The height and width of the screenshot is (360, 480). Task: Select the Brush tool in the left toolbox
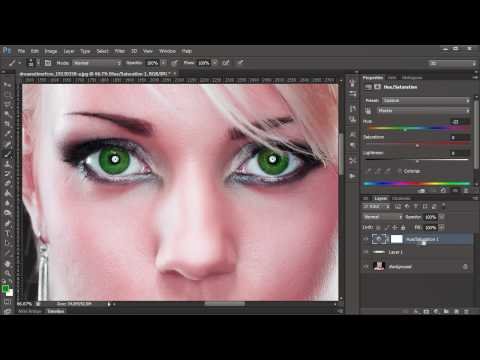coord(7,154)
